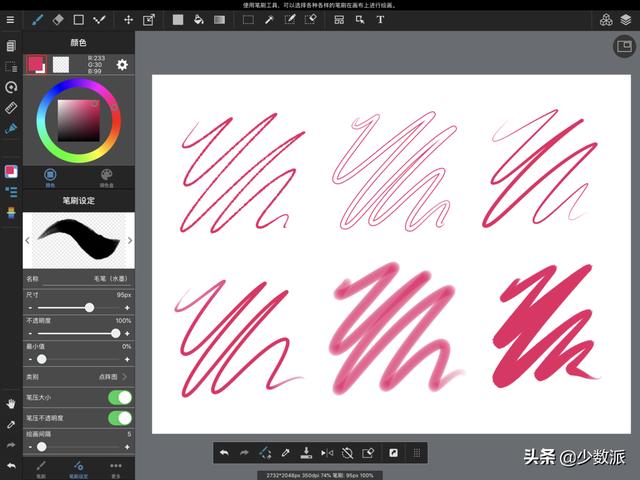Select the Magic Wand tool
640x480 pixels.
click(x=269, y=20)
